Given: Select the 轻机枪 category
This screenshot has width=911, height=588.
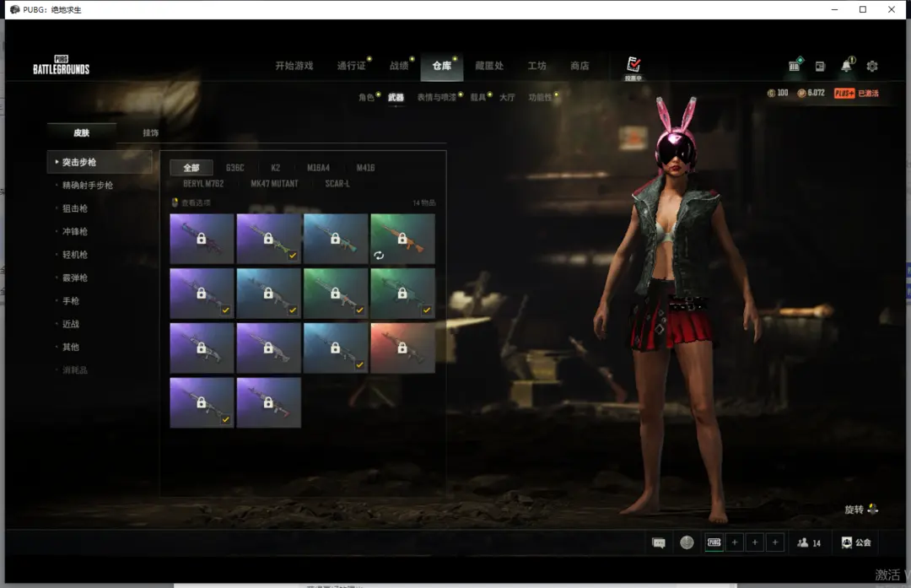Looking at the screenshot, I should click(75, 255).
